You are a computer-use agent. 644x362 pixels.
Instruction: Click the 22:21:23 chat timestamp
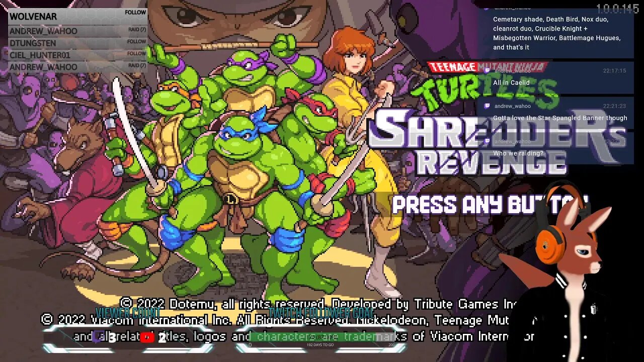[614, 106]
